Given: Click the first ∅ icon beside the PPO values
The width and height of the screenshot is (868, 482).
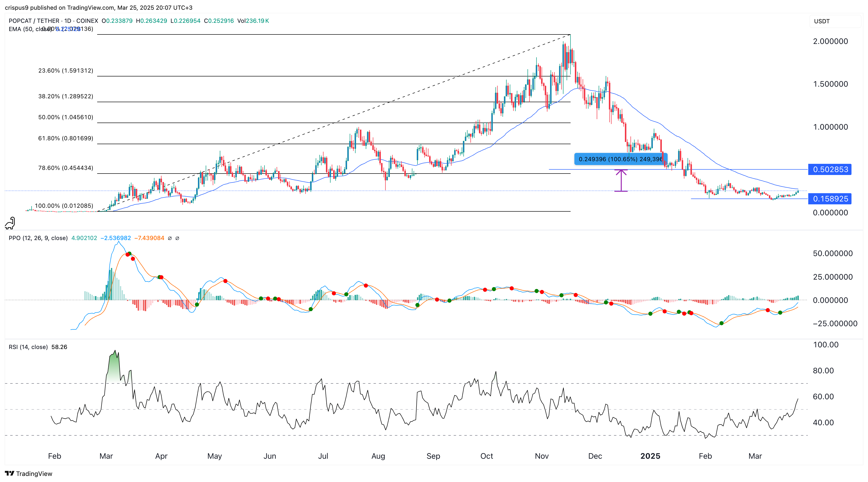Looking at the screenshot, I should 170,238.
